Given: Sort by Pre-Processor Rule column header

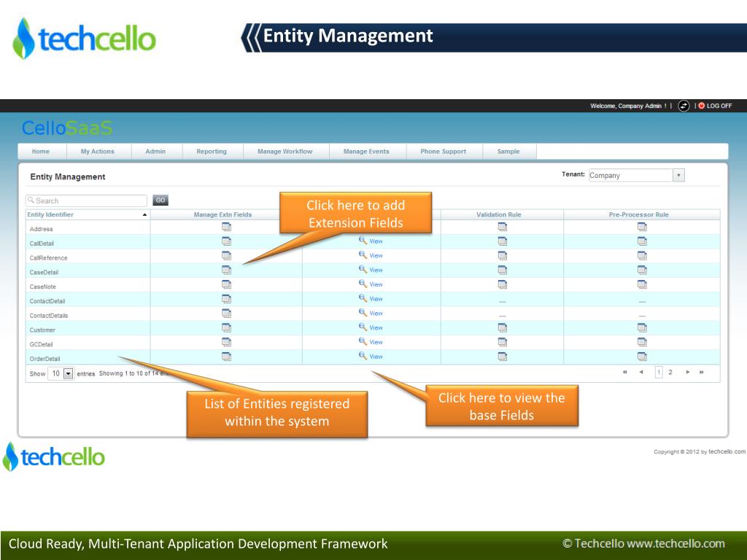Looking at the screenshot, I should click(x=638, y=215).
